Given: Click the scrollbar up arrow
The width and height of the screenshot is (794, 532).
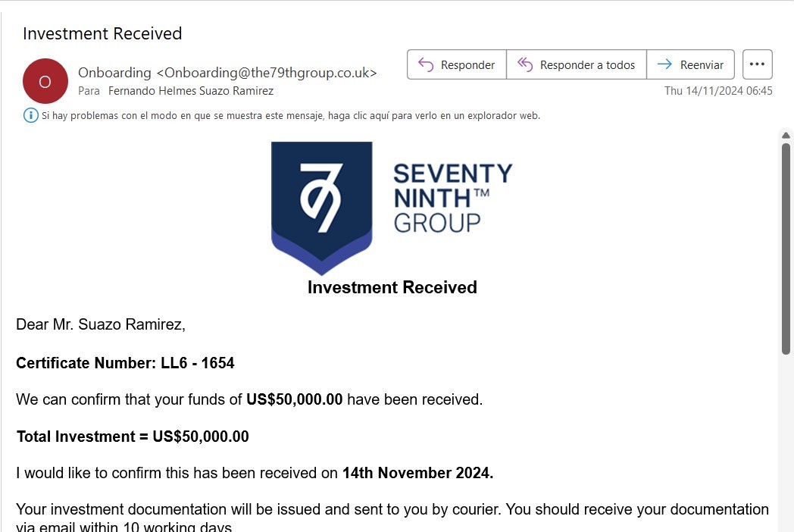Looking at the screenshot, I should pos(786,135).
